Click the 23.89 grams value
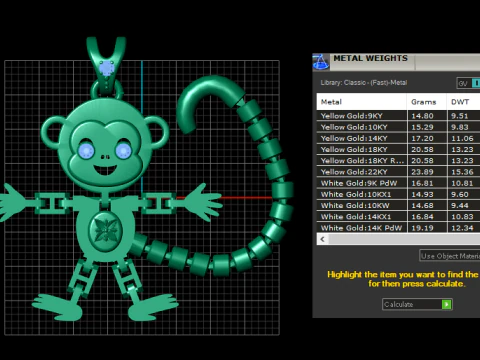480x360 pixels. (422, 172)
